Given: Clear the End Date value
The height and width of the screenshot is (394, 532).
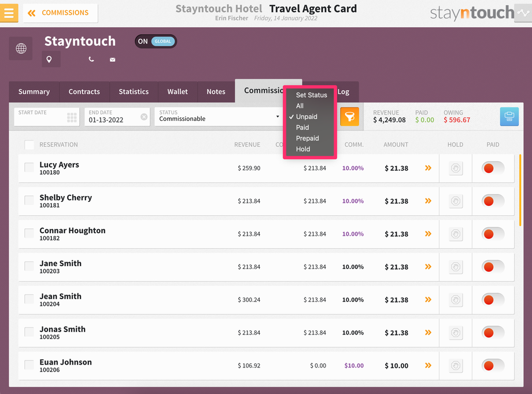Looking at the screenshot, I should tap(144, 117).
